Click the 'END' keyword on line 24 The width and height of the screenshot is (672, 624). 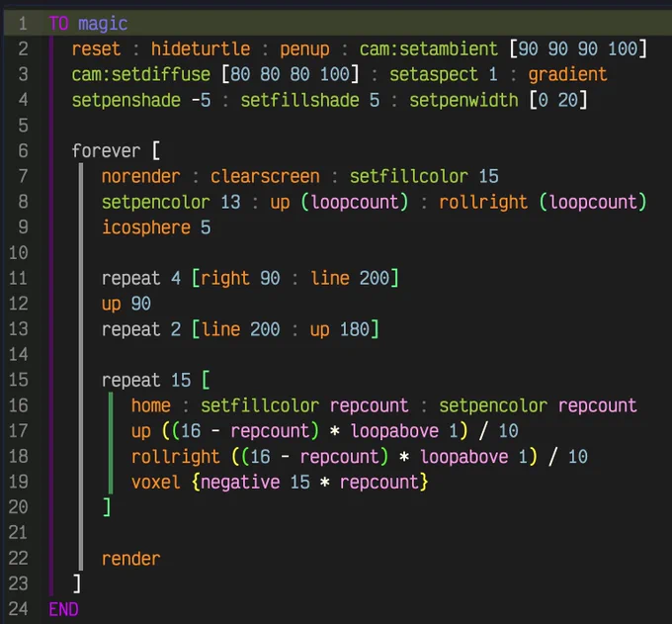click(63, 609)
